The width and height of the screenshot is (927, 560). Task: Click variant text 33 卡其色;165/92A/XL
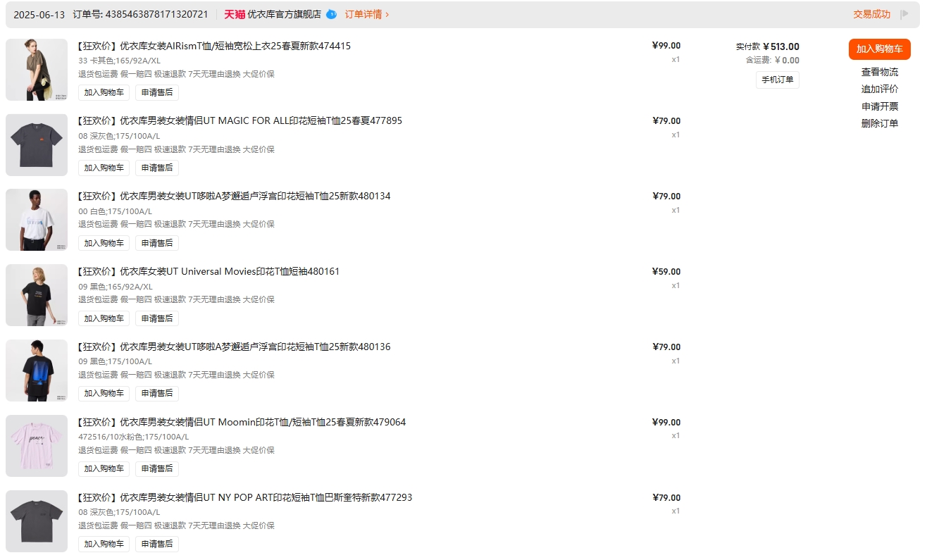(x=120, y=61)
